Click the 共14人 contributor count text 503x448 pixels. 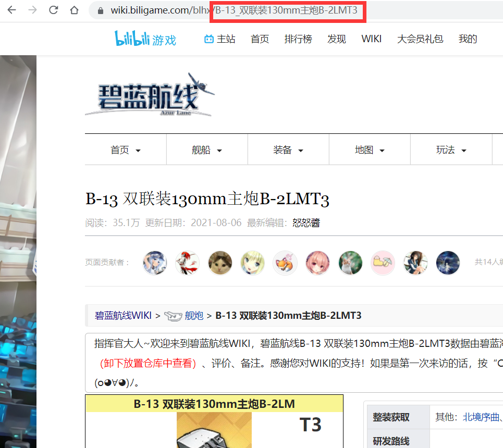tap(488, 262)
